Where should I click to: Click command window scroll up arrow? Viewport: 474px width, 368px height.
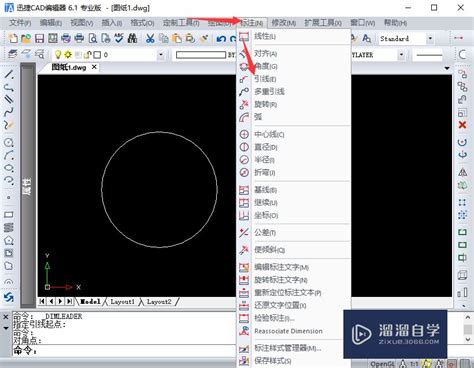[468, 317]
